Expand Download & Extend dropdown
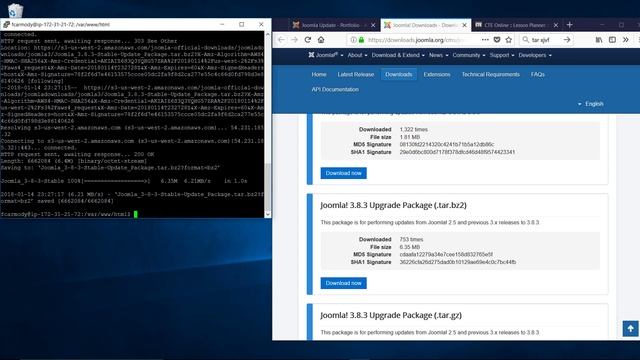 pyautogui.click(x=398, y=55)
